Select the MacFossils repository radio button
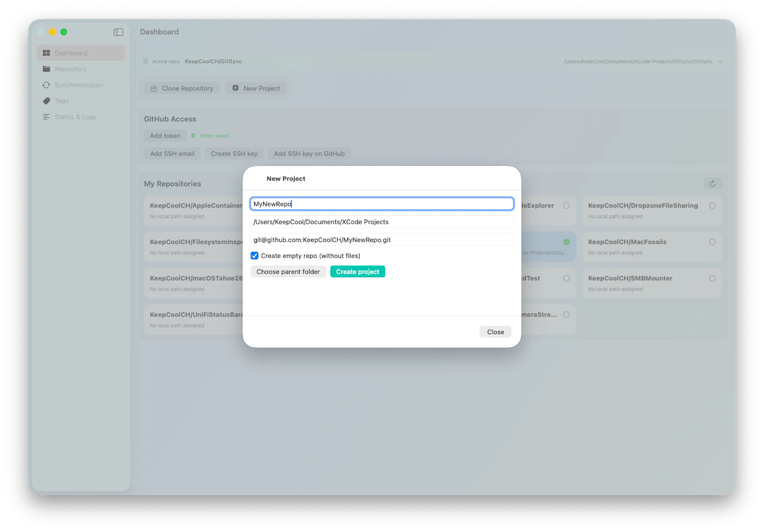This screenshot has width=764, height=532. (x=712, y=242)
